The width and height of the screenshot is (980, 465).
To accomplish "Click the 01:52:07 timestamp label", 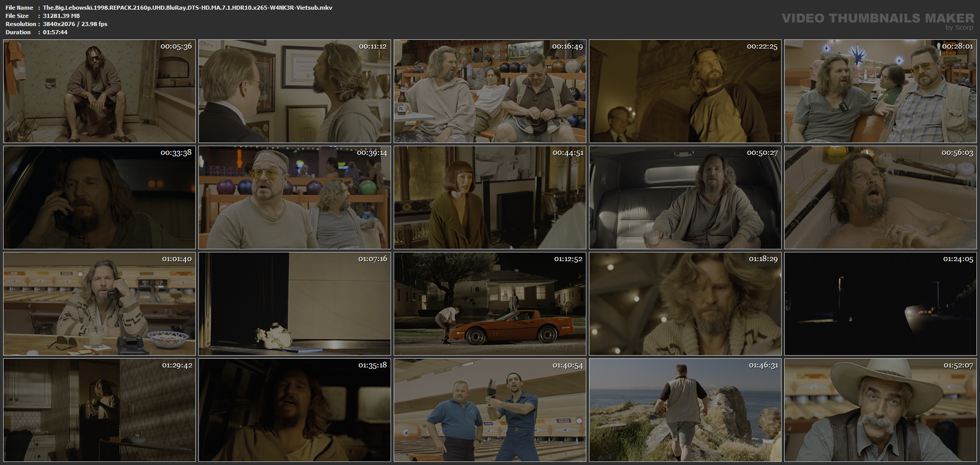I will pyautogui.click(x=958, y=365).
